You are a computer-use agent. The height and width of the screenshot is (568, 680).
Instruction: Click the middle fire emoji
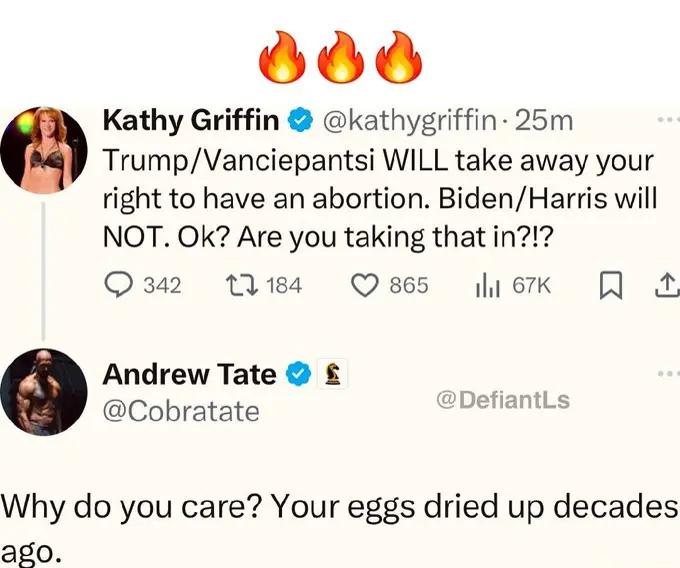(340, 59)
